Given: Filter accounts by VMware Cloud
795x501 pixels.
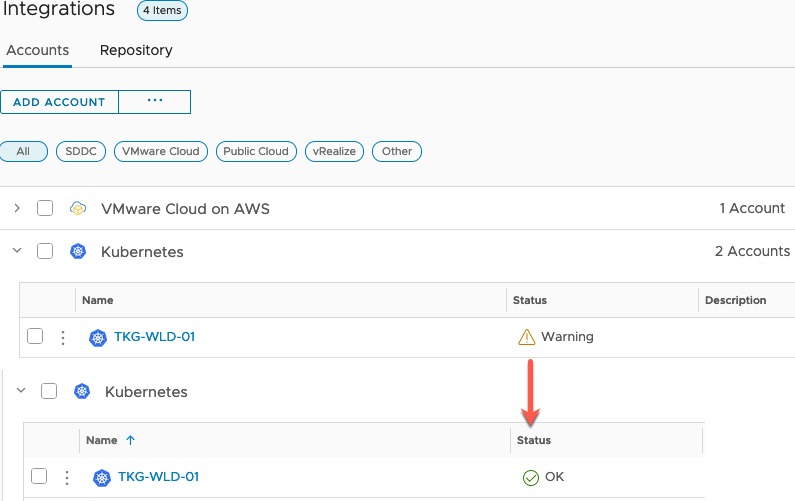Looking at the screenshot, I should point(161,151).
